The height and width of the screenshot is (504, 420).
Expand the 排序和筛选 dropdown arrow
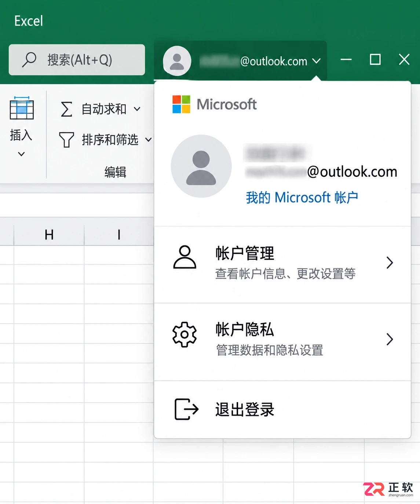(x=149, y=140)
